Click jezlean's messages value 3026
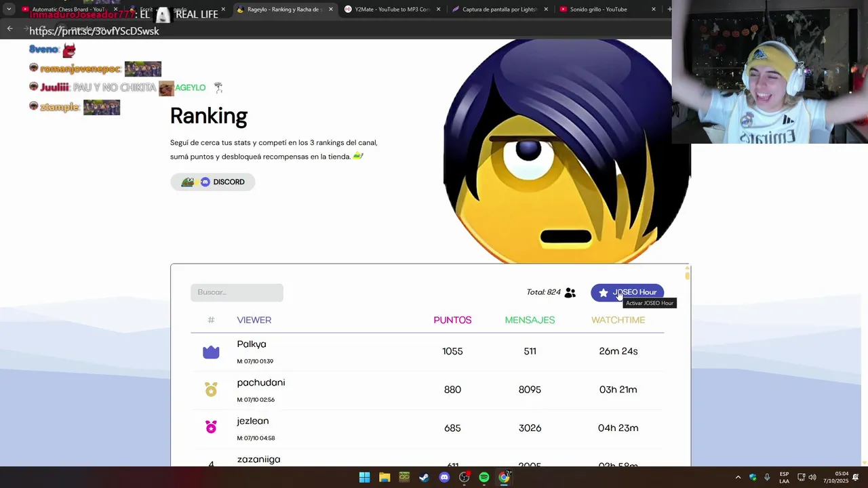The width and height of the screenshot is (868, 488). coord(530,428)
